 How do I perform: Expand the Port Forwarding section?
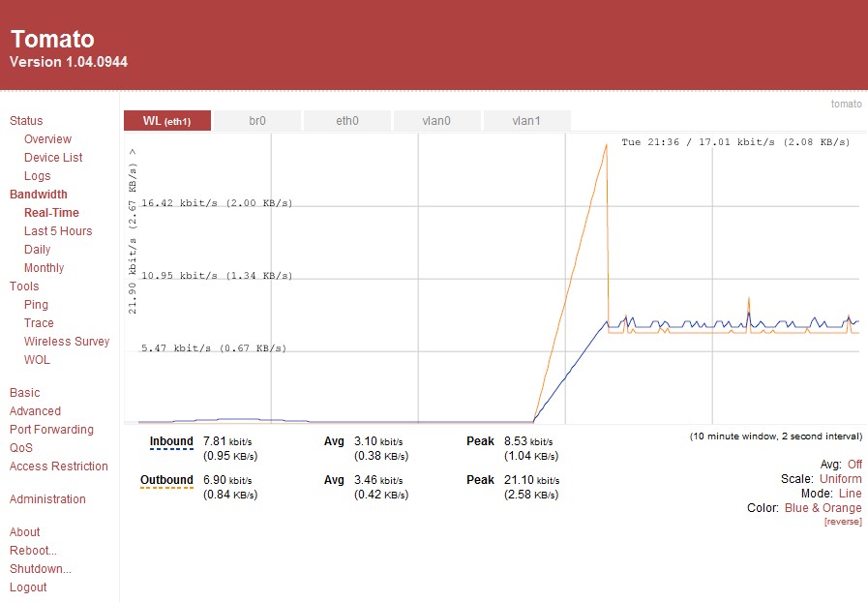coord(51,430)
